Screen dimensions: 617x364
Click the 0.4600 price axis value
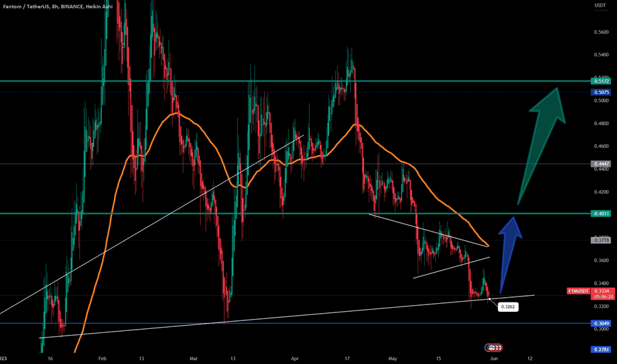pos(601,146)
